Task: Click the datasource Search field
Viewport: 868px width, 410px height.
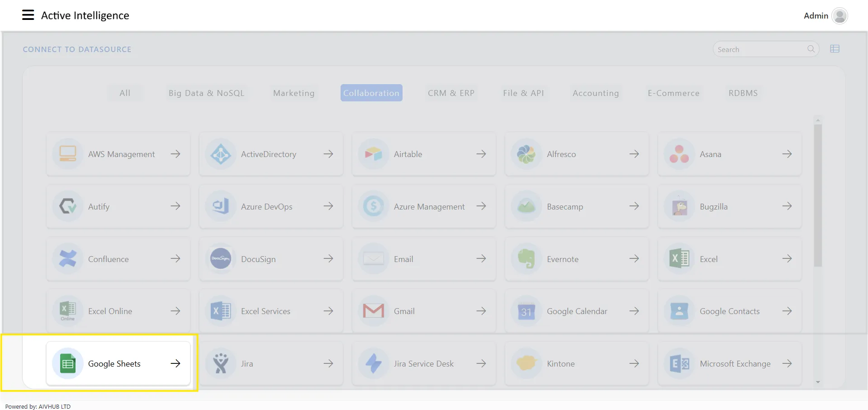Action: point(766,49)
